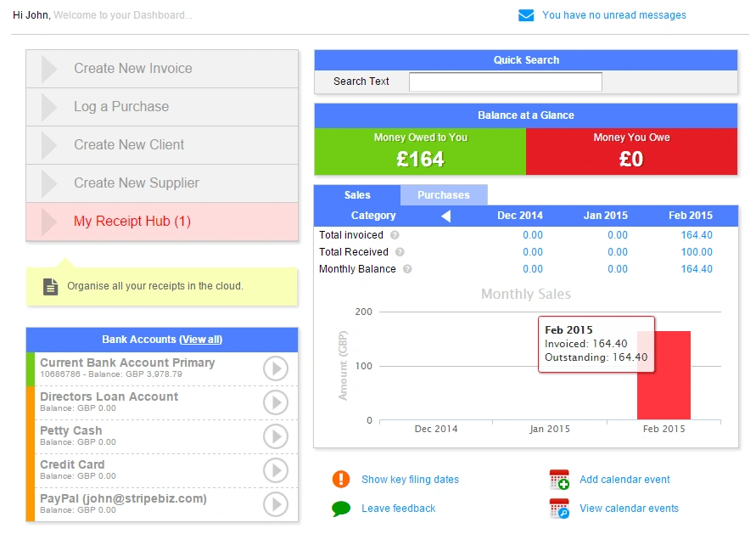Click the green Leave feedback speech bubble icon
The width and height of the screenshot is (756, 534).
click(340, 508)
